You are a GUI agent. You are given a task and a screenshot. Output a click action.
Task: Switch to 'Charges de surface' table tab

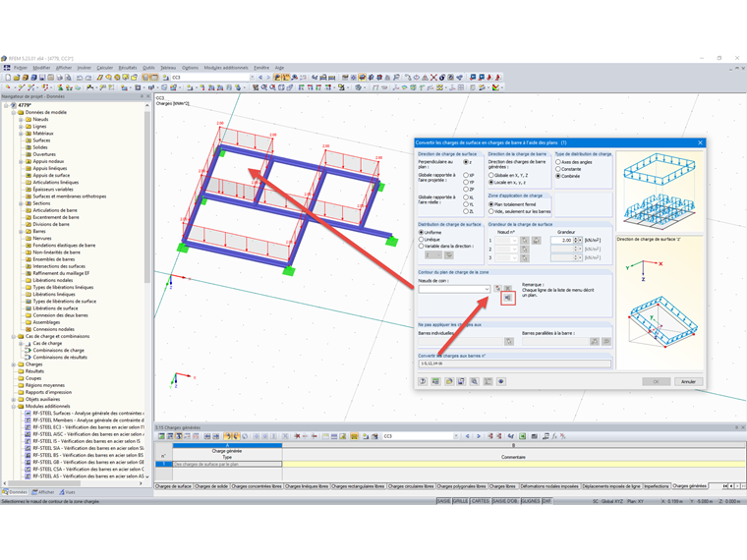(173, 486)
